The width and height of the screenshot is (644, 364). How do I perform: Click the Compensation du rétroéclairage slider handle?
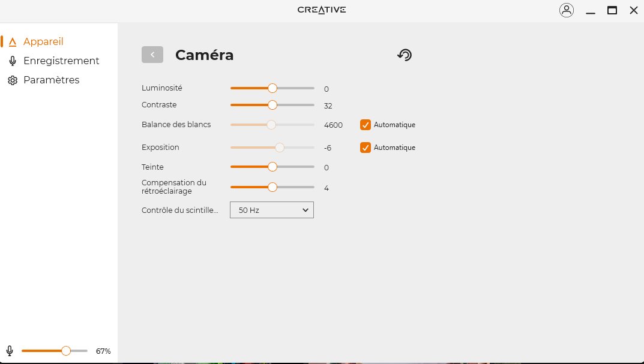pos(272,187)
